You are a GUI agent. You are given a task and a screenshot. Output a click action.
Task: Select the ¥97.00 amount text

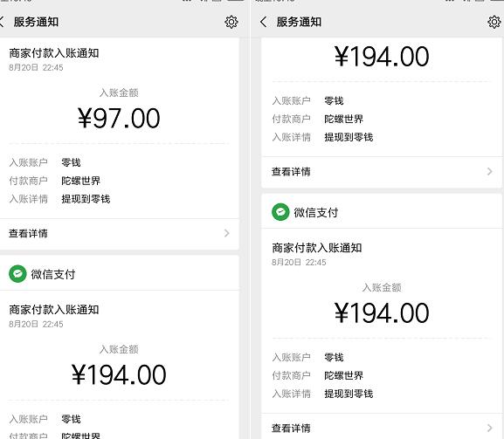pos(119,118)
